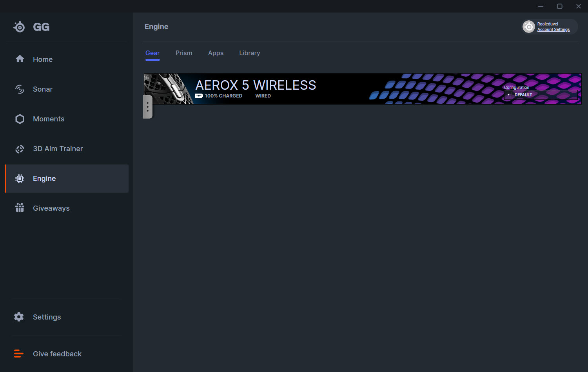Switch to the Apps tab

pos(216,53)
